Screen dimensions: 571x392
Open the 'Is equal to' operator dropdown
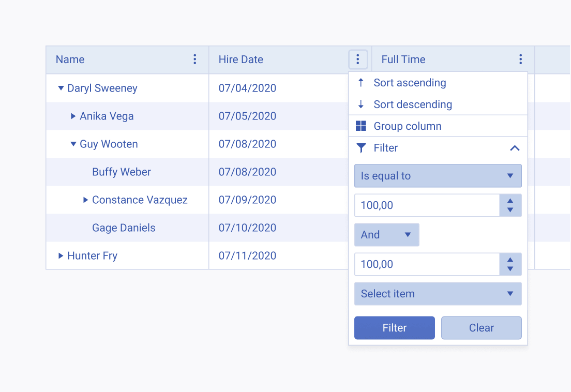click(x=438, y=176)
